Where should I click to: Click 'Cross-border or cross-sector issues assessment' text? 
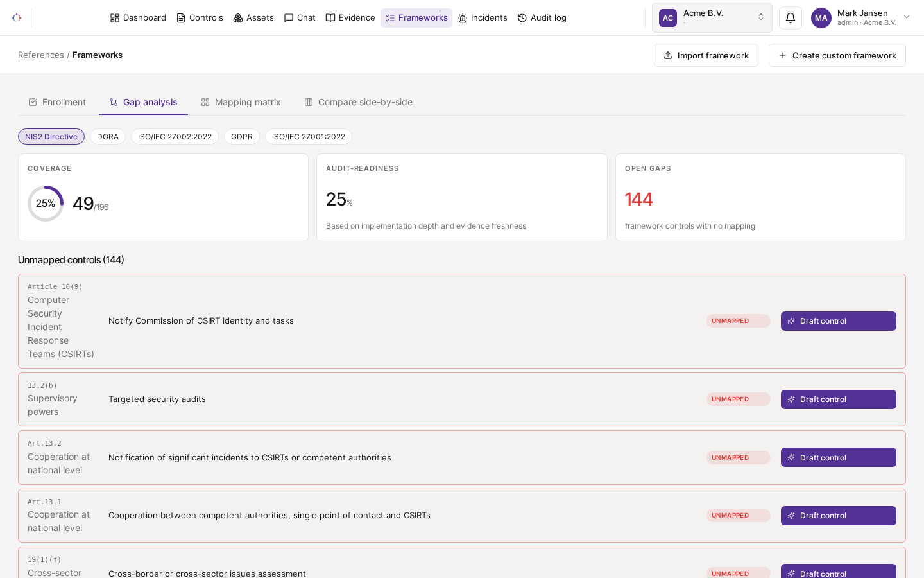click(x=207, y=574)
